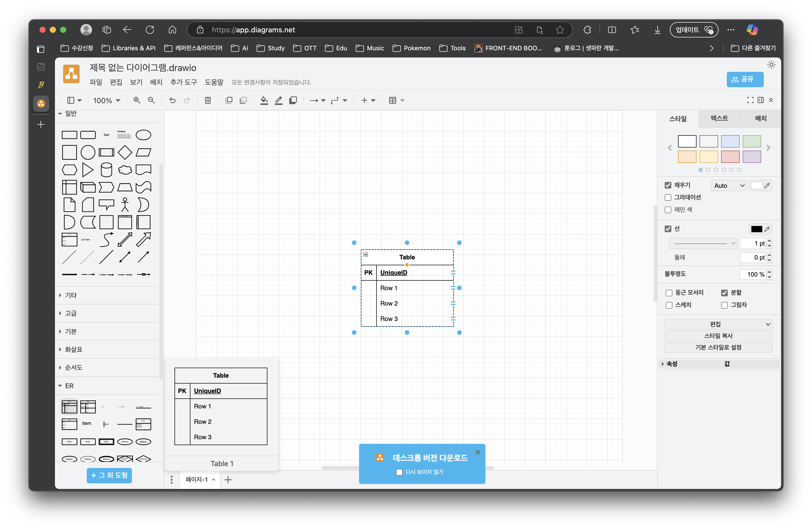Bring selection to front icon
This screenshot has height=529, width=812.
point(229,100)
